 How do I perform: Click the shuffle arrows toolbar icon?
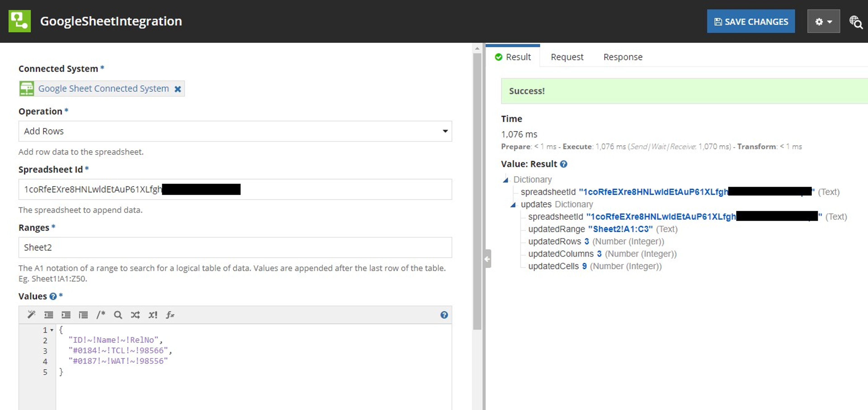click(135, 315)
